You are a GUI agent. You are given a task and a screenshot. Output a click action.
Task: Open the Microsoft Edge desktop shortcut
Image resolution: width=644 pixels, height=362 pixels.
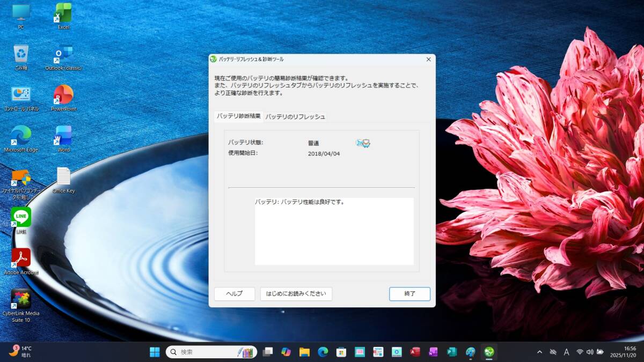tap(21, 139)
